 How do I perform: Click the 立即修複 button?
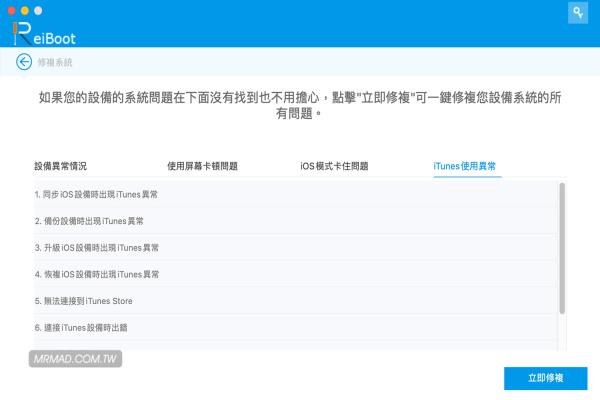[546, 378]
